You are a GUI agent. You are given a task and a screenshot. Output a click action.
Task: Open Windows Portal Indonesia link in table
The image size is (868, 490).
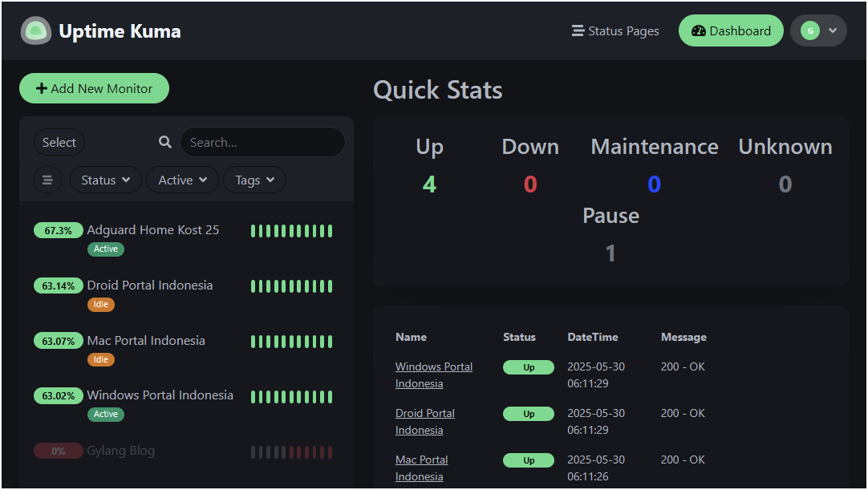[x=434, y=375]
